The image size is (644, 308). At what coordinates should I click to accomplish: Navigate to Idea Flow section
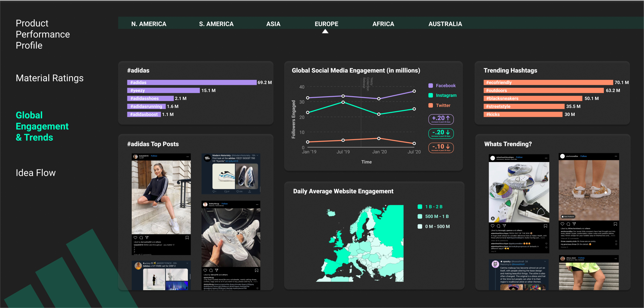[x=35, y=173]
